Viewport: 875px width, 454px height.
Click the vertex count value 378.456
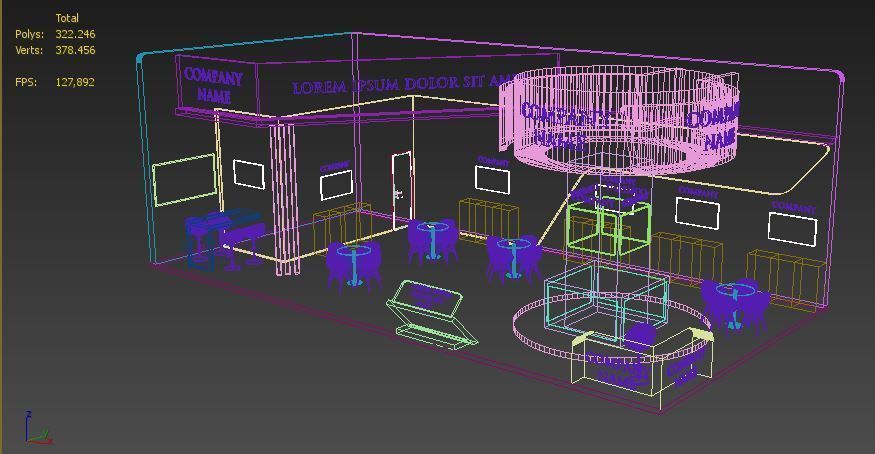click(75, 50)
